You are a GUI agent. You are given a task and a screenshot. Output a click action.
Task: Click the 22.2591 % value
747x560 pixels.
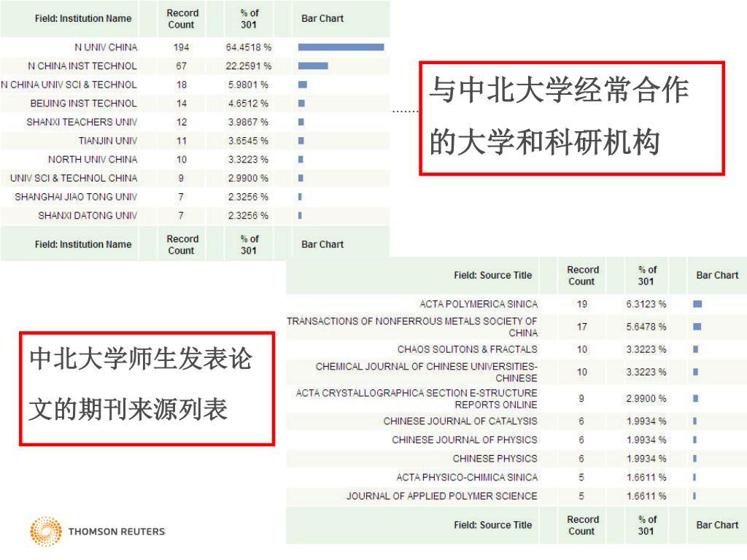tap(249, 66)
